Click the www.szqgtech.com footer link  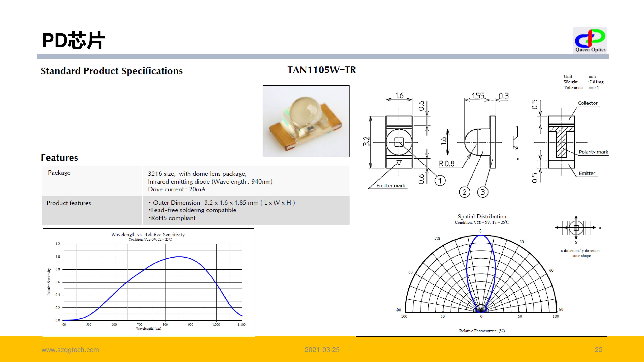[70, 349]
